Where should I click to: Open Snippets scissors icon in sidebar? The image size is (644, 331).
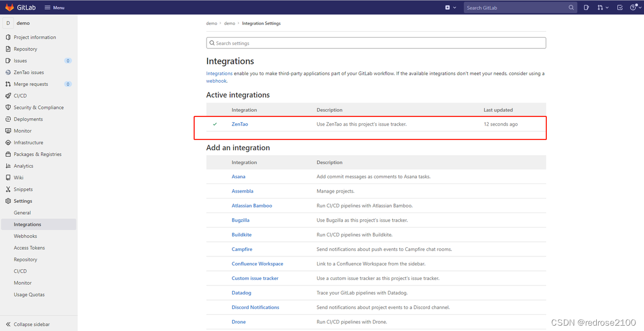(x=8, y=189)
